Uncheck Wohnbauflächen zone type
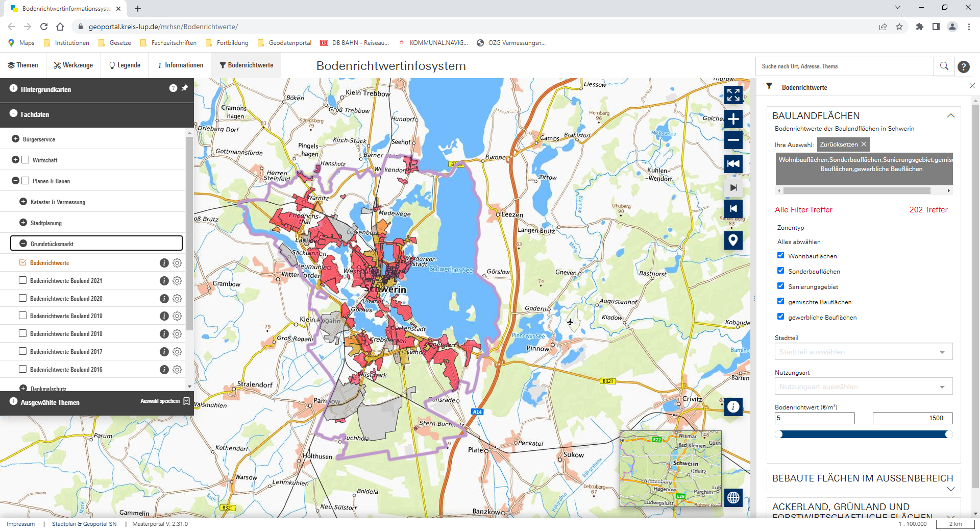The width and height of the screenshot is (980, 531). point(780,255)
